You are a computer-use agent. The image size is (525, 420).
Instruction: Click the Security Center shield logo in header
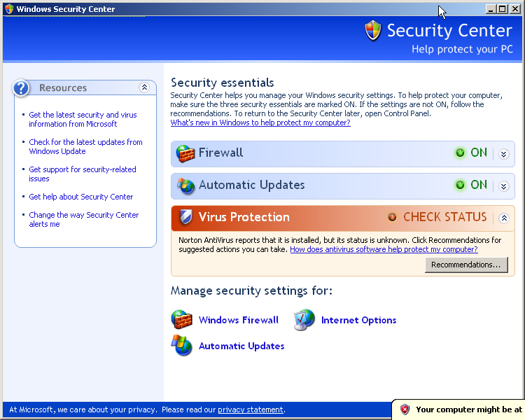click(x=373, y=31)
